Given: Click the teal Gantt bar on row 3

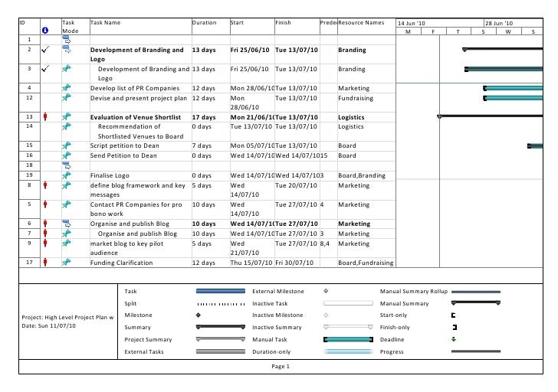Looking at the screenshot, I should pos(504,70).
